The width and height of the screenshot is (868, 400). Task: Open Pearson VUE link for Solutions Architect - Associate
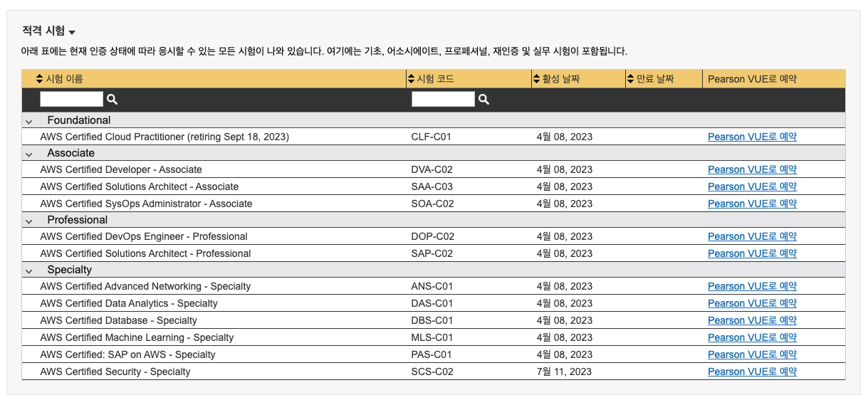pyautogui.click(x=752, y=186)
